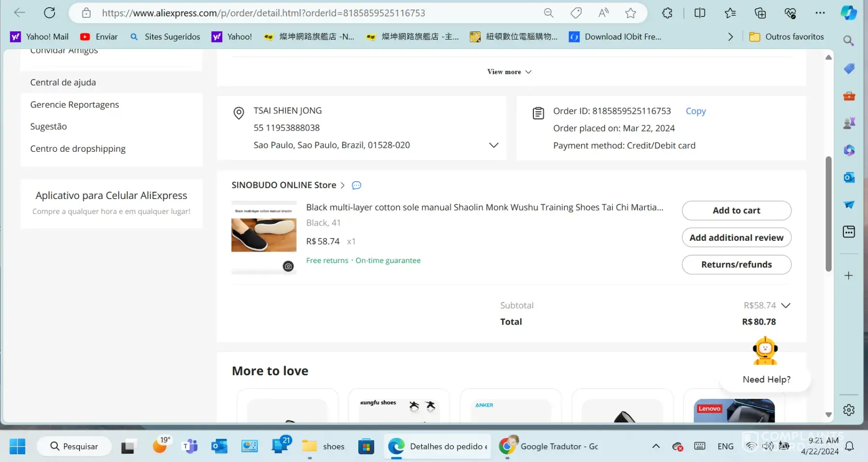Open sidebar settings gear icon

click(849, 410)
